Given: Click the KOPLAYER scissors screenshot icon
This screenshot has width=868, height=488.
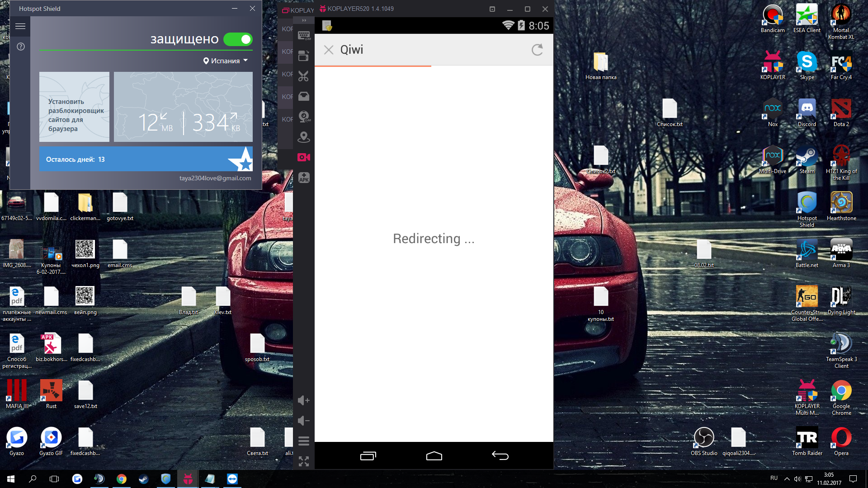Looking at the screenshot, I should point(304,76).
